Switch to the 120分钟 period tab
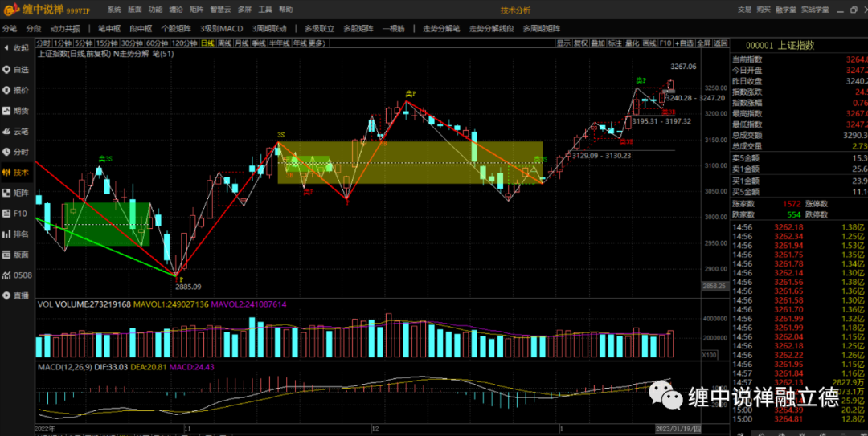This screenshot has width=868, height=436. [x=184, y=43]
